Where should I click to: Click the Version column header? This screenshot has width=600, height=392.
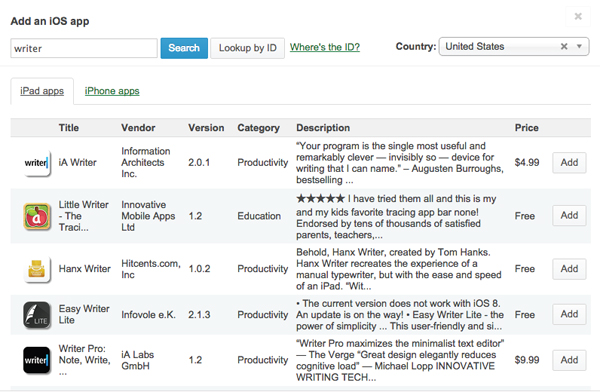point(206,128)
